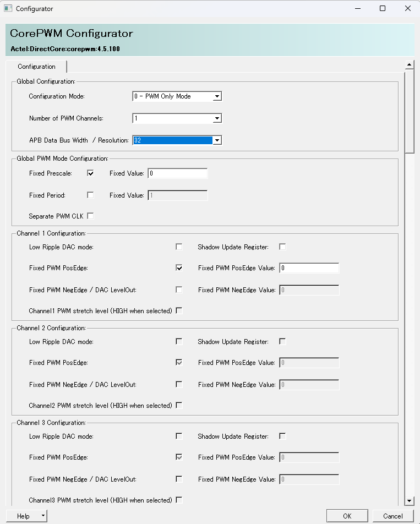Expand the Number of PWM Channels dropdown
420x524 pixels.
pos(217,118)
